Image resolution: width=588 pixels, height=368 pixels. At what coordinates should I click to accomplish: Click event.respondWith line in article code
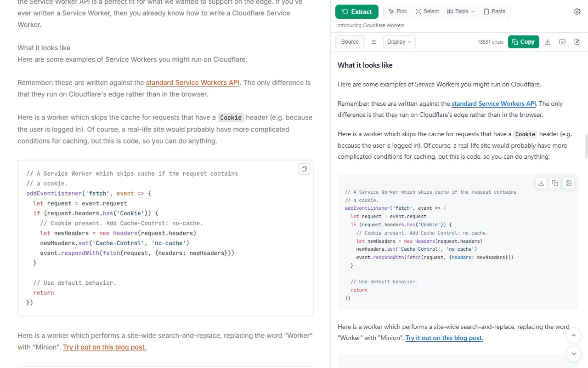click(138, 253)
